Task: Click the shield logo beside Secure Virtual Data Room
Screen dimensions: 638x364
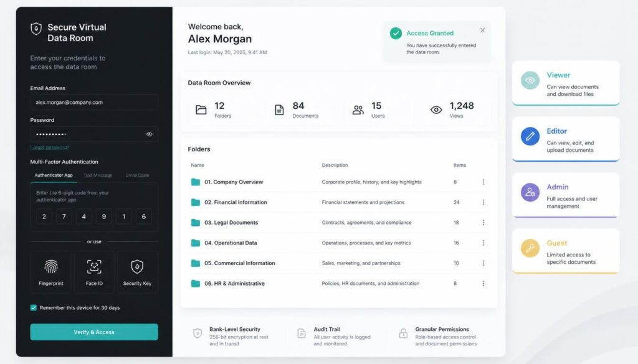Action: click(36, 29)
